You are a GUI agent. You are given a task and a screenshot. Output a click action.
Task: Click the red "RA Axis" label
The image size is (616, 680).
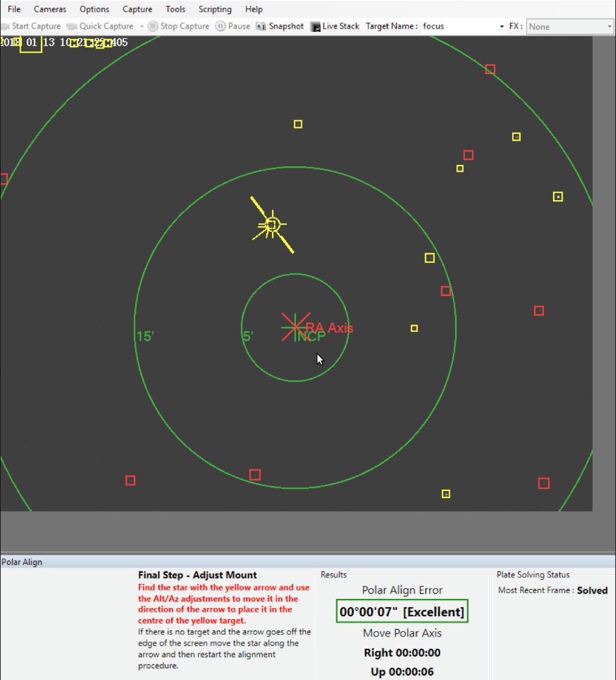click(x=330, y=327)
